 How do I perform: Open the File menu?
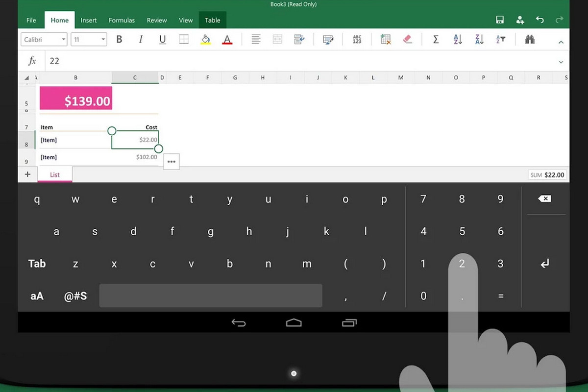pyautogui.click(x=31, y=20)
